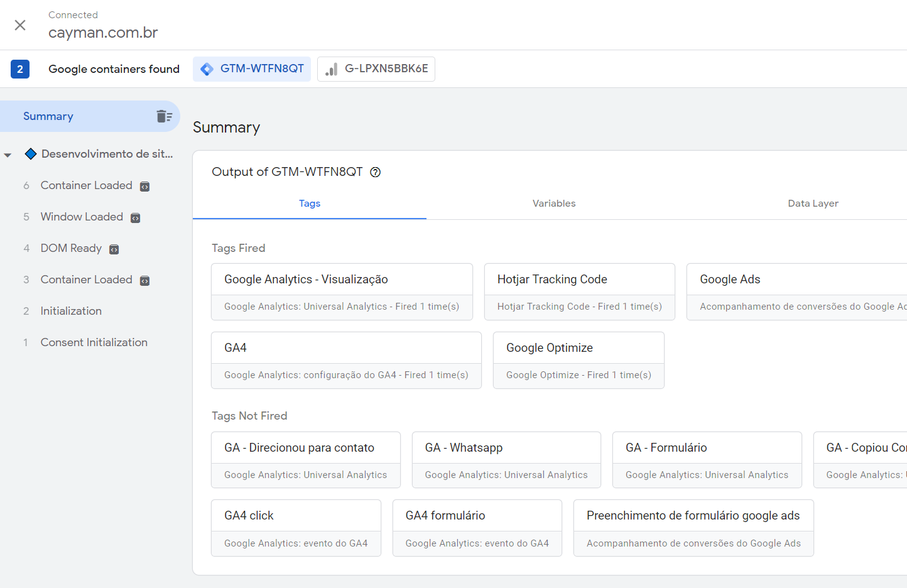Switch to the Variables tab

(554, 204)
